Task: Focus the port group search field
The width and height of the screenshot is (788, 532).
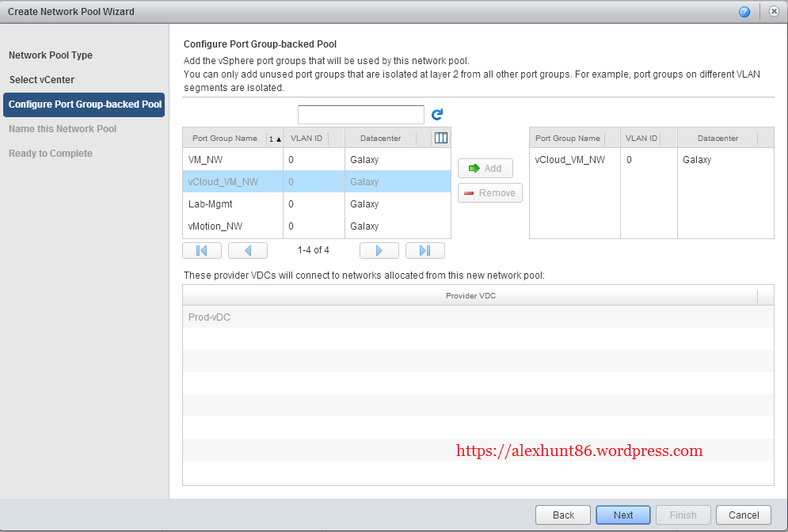Action: (x=360, y=115)
